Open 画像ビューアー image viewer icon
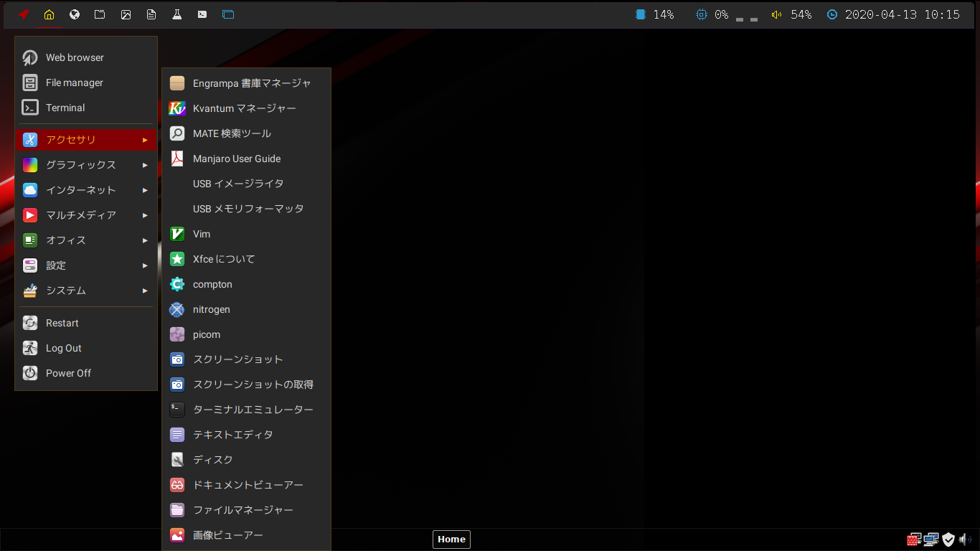The height and width of the screenshot is (551, 980). click(x=177, y=535)
